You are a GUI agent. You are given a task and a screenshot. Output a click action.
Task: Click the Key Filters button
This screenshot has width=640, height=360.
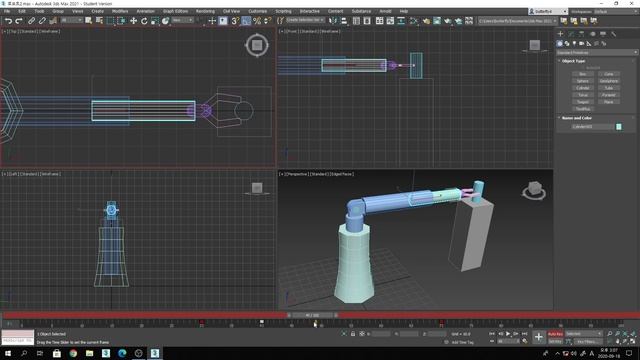coord(589,342)
